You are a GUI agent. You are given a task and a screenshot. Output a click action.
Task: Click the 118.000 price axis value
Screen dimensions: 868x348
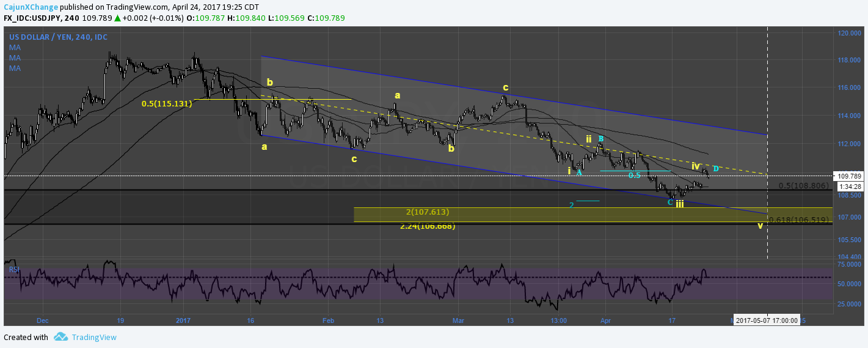pyautogui.click(x=849, y=60)
